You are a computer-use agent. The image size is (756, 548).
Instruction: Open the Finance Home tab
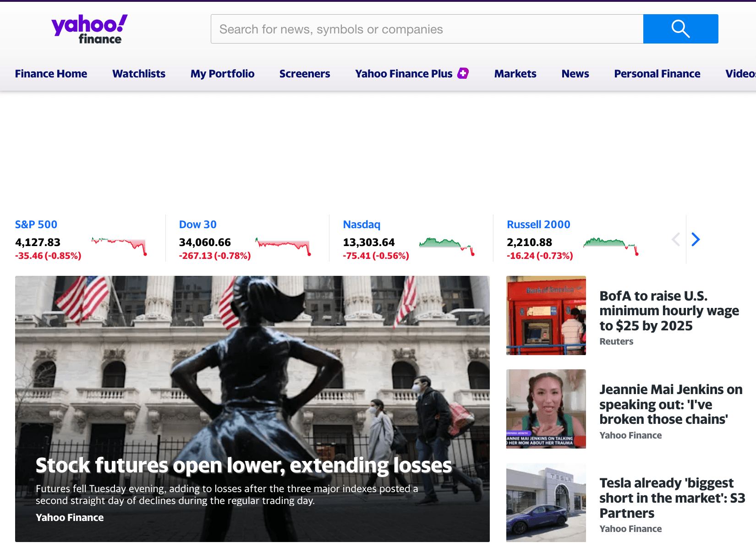click(x=51, y=74)
